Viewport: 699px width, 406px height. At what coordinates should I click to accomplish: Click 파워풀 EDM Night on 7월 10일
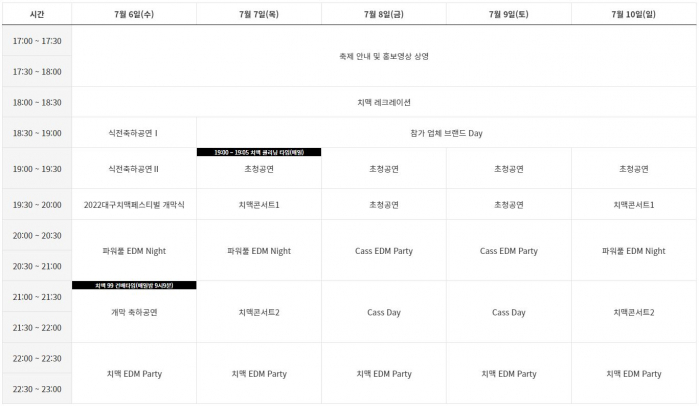coord(634,251)
